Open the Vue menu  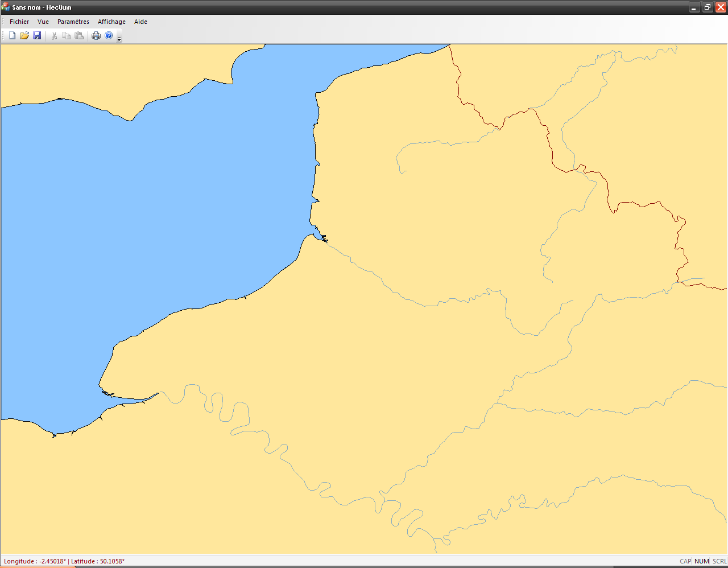tap(43, 22)
